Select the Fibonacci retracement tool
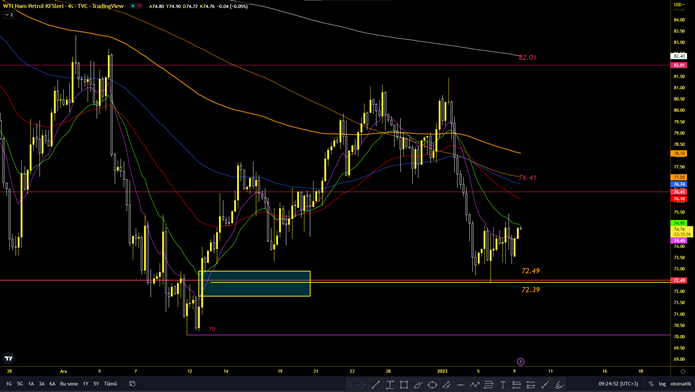This screenshot has width=695, height=392. [488, 384]
